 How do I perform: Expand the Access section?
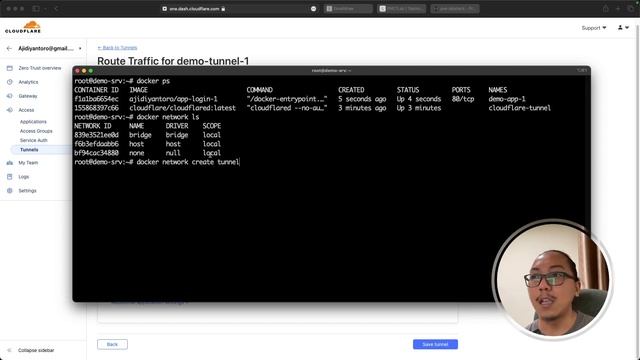(26, 110)
